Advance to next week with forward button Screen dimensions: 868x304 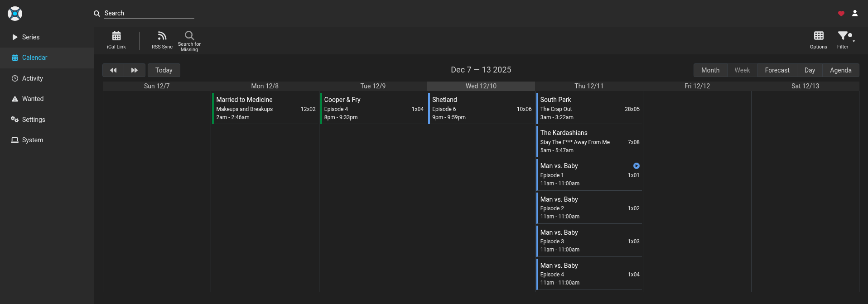[x=135, y=70]
